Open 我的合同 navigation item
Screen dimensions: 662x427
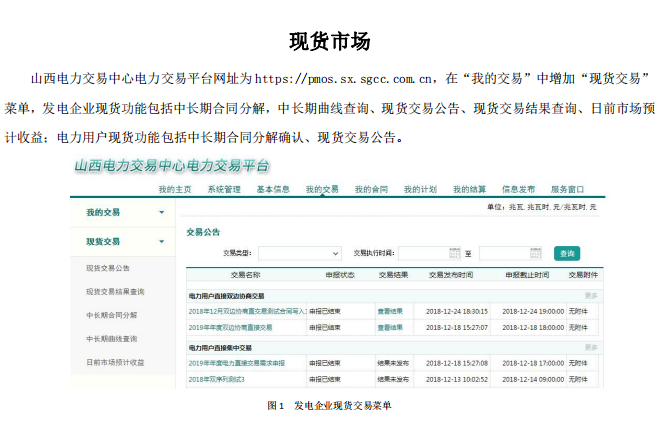pos(370,188)
